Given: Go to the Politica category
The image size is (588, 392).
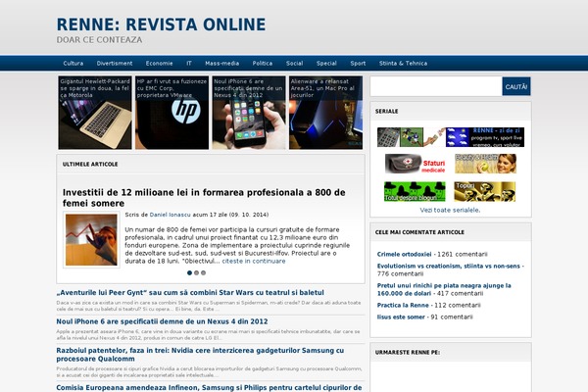Looking at the screenshot, I should 263,64.
